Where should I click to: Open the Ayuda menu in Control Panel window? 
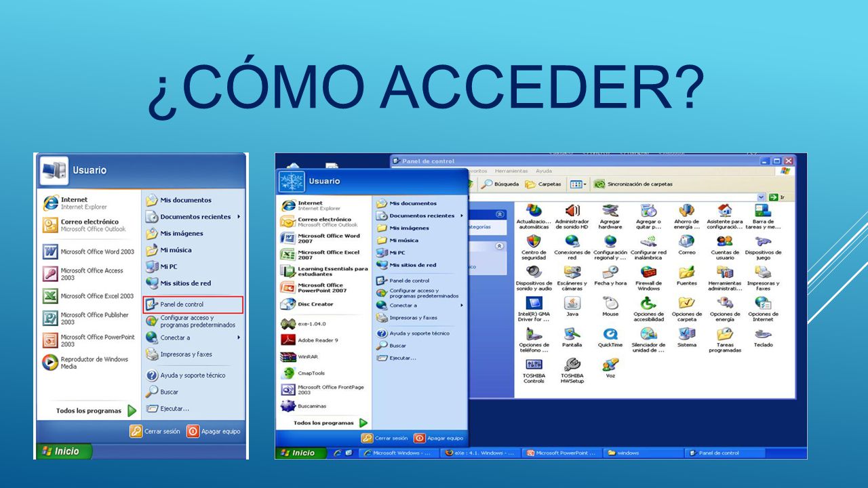544,171
